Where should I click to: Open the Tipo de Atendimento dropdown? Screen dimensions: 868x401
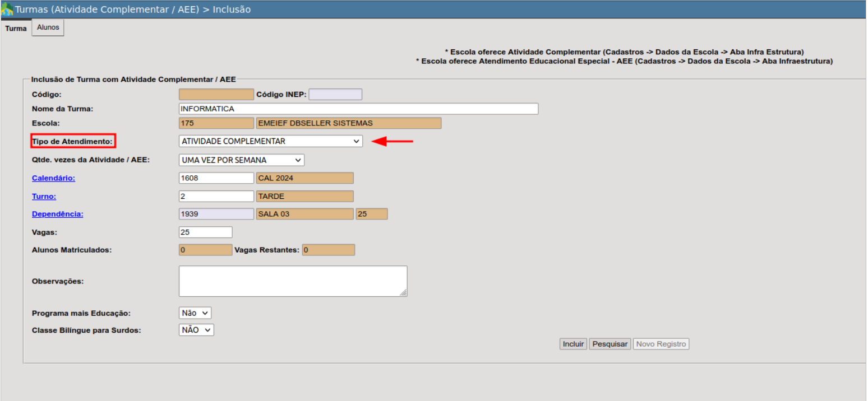[x=270, y=141]
